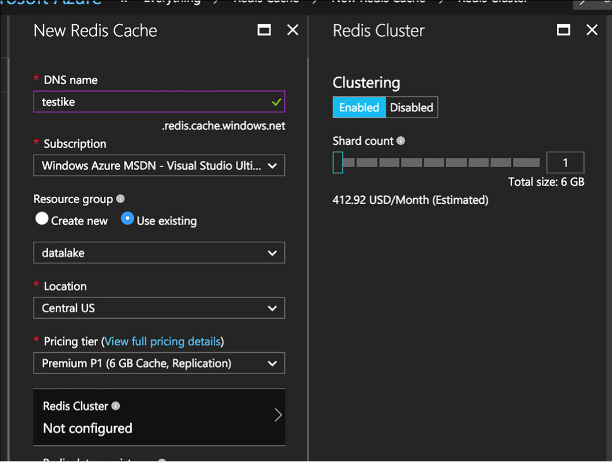The width and height of the screenshot is (612, 462).
Task: Select Use existing resource group radio
Action: [x=127, y=219]
